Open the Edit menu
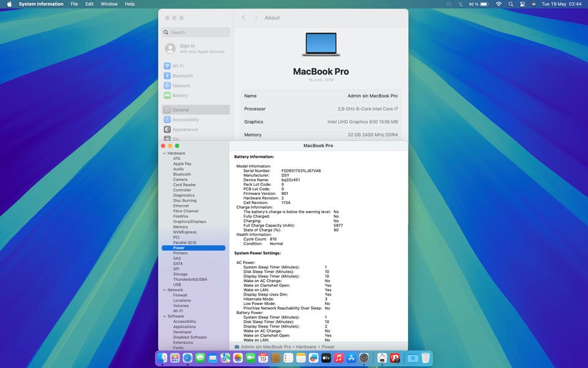The image size is (588, 368). click(x=89, y=4)
